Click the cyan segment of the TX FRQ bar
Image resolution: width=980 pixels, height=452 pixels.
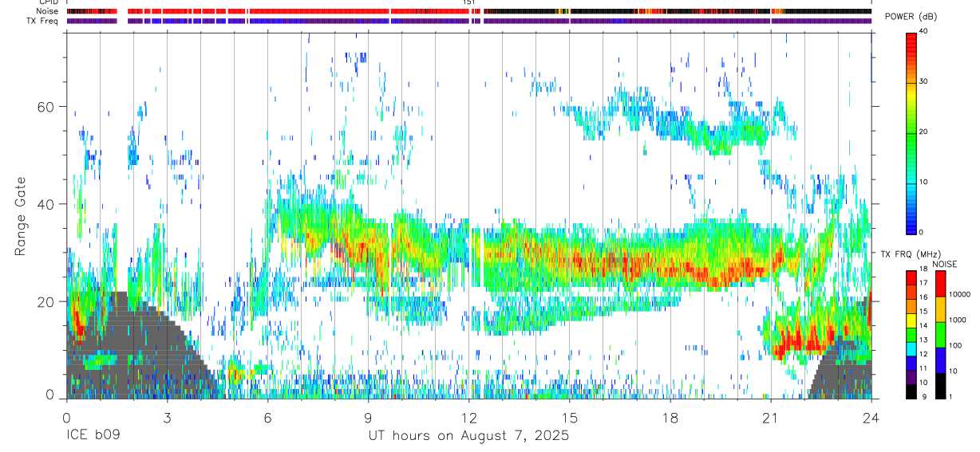(x=911, y=349)
